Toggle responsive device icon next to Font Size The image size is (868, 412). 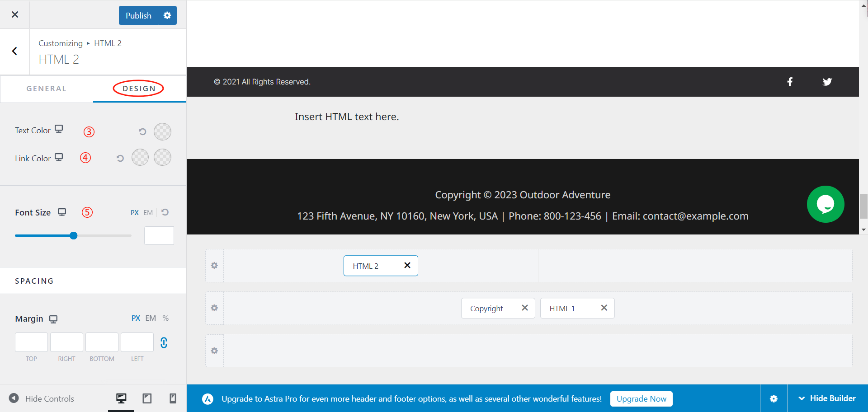point(62,212)
